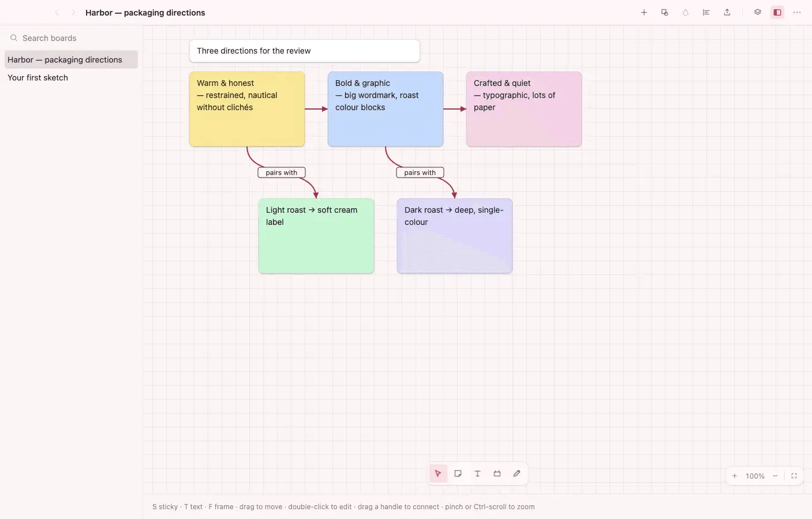Go forward with the right chevron arrow
This screenshot has width=812, height=519.
[73, 12]
